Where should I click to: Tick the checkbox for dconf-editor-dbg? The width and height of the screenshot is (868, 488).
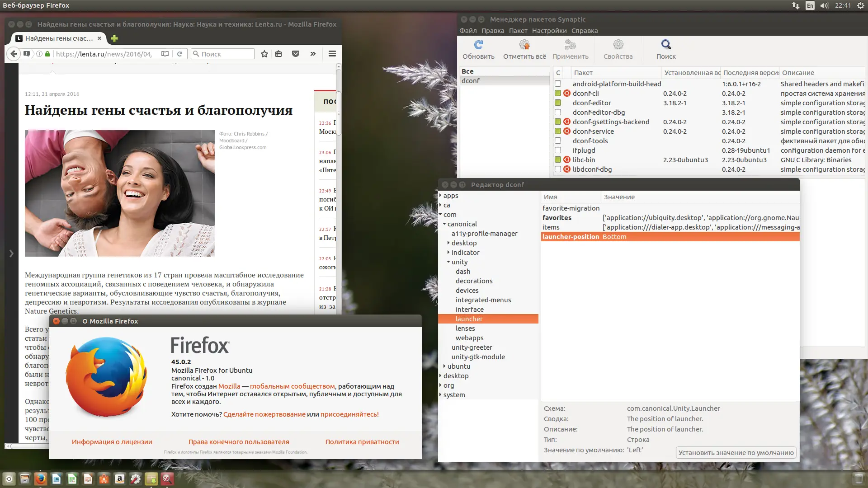(558, 113)
